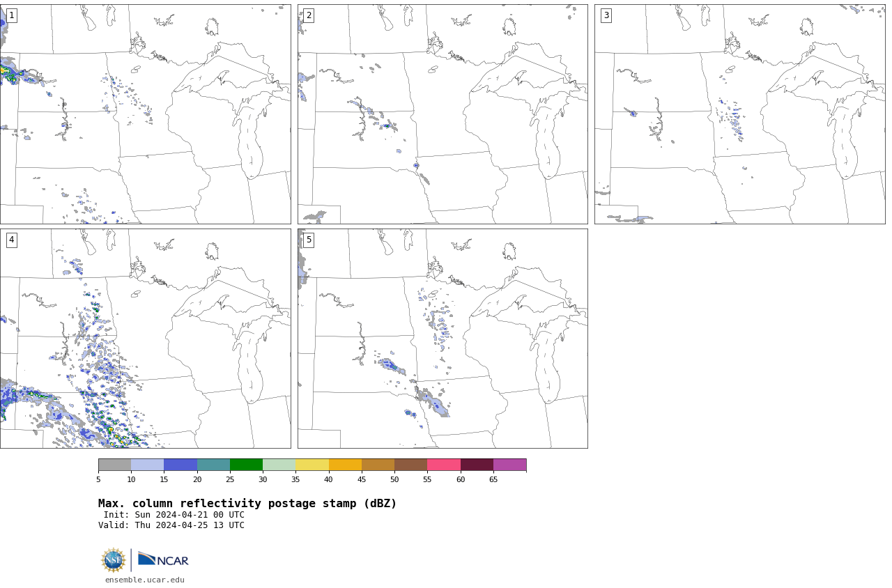
Task: Click the panel number label 5
Action: [x=309, y=240]
